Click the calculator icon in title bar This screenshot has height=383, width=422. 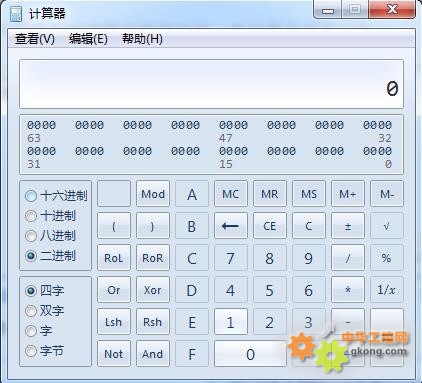pyautogui.click(x=16, y=14)
